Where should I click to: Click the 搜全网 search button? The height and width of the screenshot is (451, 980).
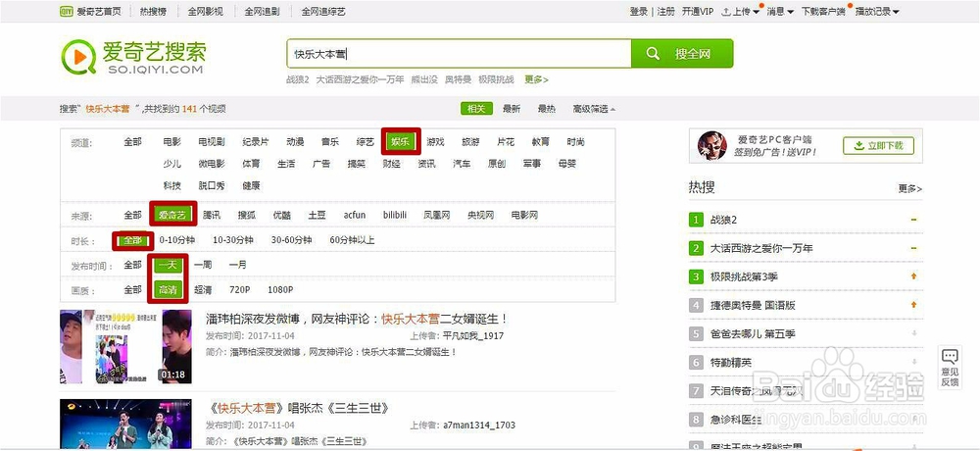[682, 54]
